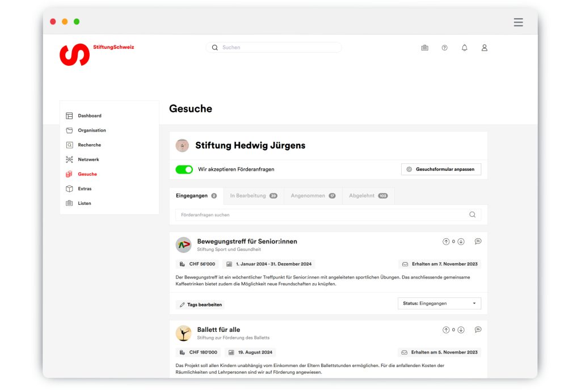Downvote the Ballett für alle request
Image resolution: width=581 pixels, height=392 pixels.
(461, 330)
